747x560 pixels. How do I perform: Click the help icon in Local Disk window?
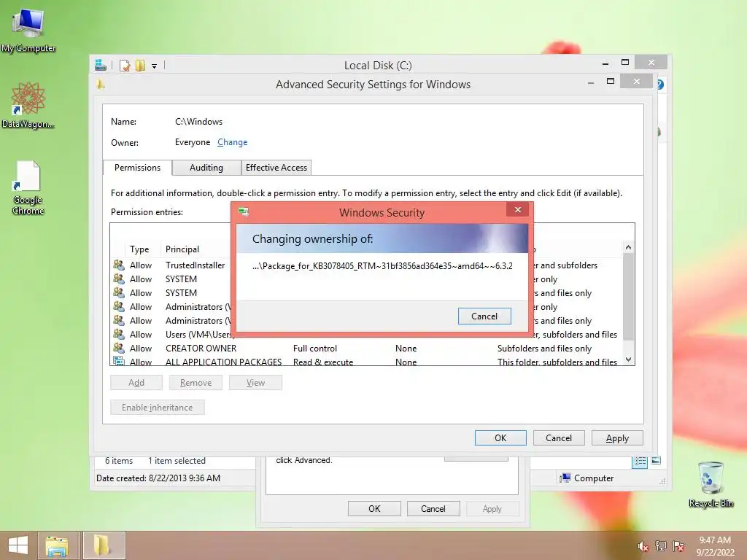click(661, 85)
